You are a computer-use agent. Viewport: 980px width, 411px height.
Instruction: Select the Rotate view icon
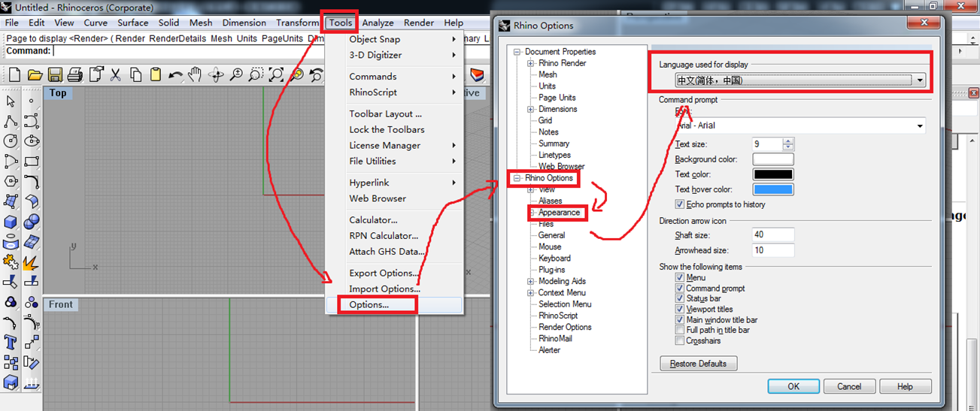(x=216, y=74)
